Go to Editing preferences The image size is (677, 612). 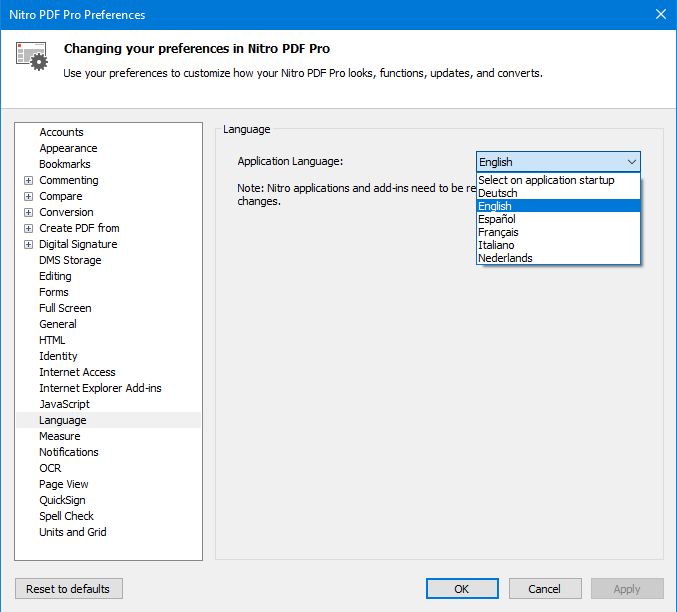55,276
